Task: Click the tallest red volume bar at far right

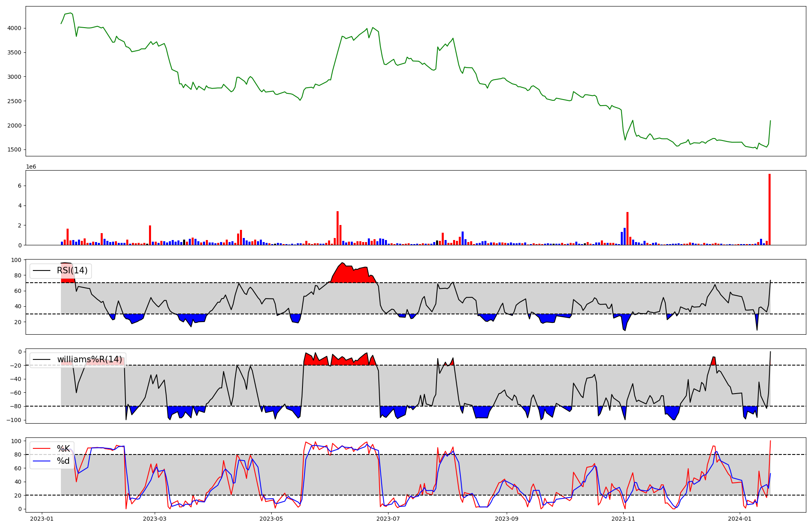Action: click(x=769, y=209)
